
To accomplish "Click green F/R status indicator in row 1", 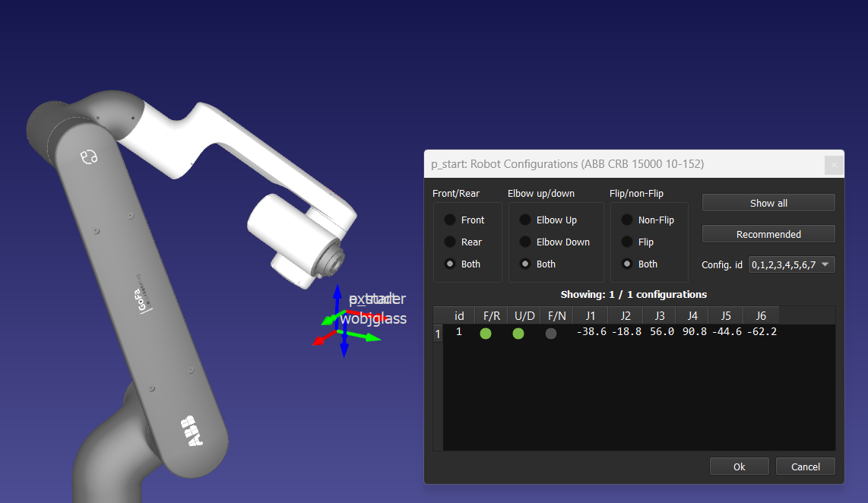I will click(486, 333).
